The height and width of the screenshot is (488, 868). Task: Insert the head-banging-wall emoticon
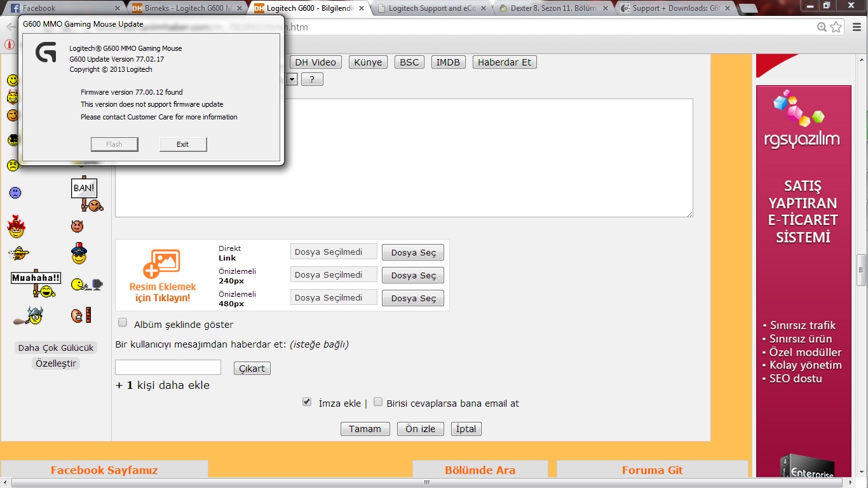(81, 315)
